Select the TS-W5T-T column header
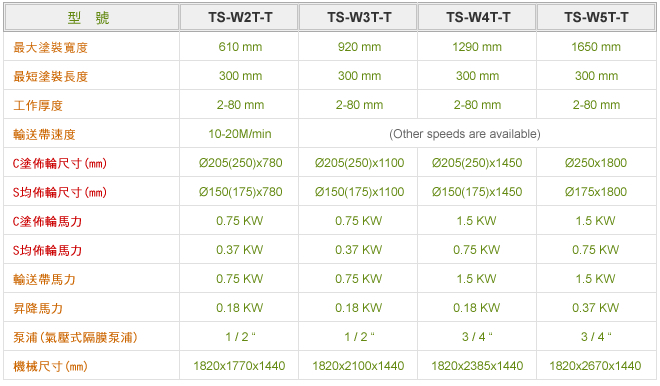The height and width of the screenshot is (386, 660). tap(596, 18)
